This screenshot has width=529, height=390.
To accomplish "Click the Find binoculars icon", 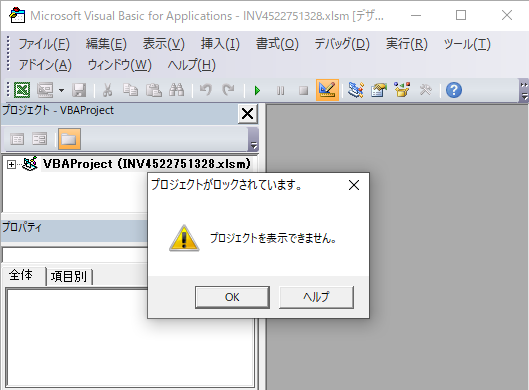I will click(x=176, y=90).
